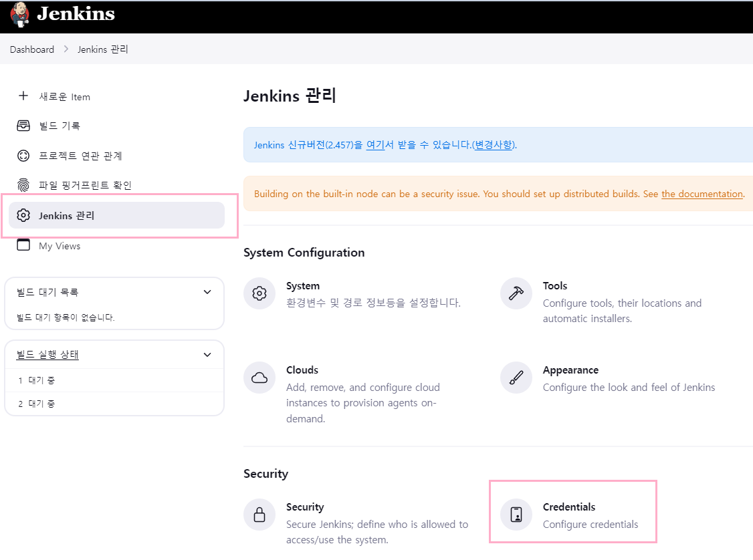
Task: Open 프로젝트 연관 관계 in sidebar
Action: (80, 156)
